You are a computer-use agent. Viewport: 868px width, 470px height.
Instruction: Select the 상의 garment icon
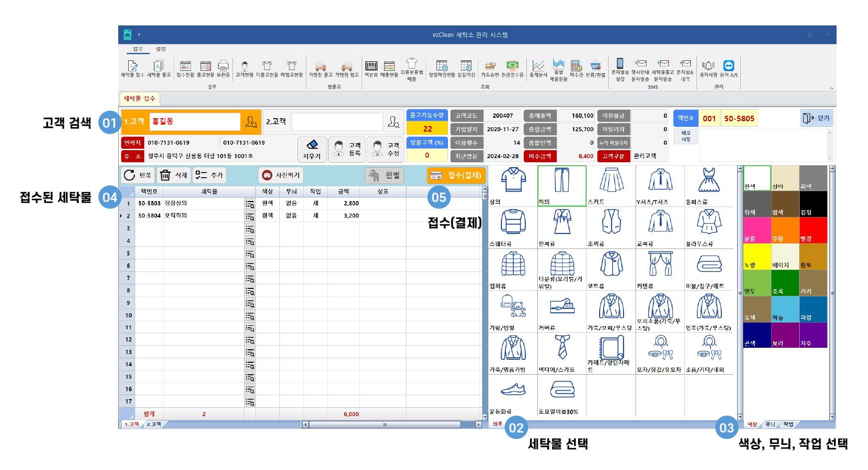[513, 186]
